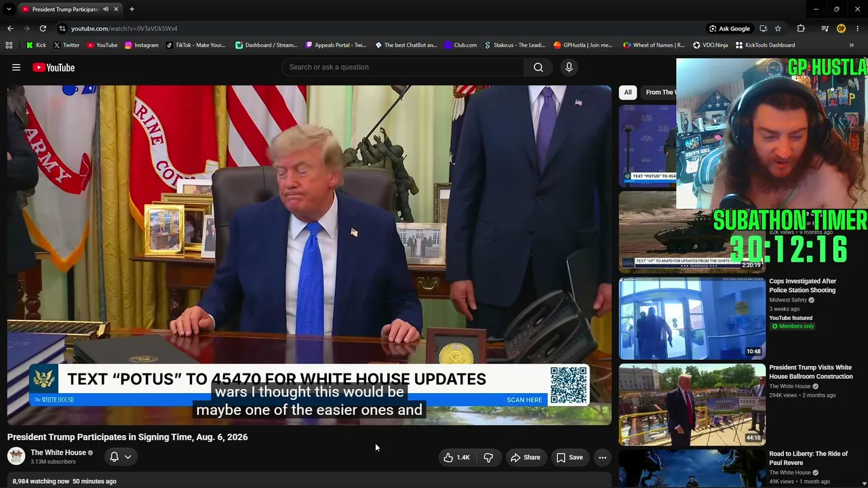
Task: Click the search magnifier button
Action: pyautogui.click(x=538, y=67)
